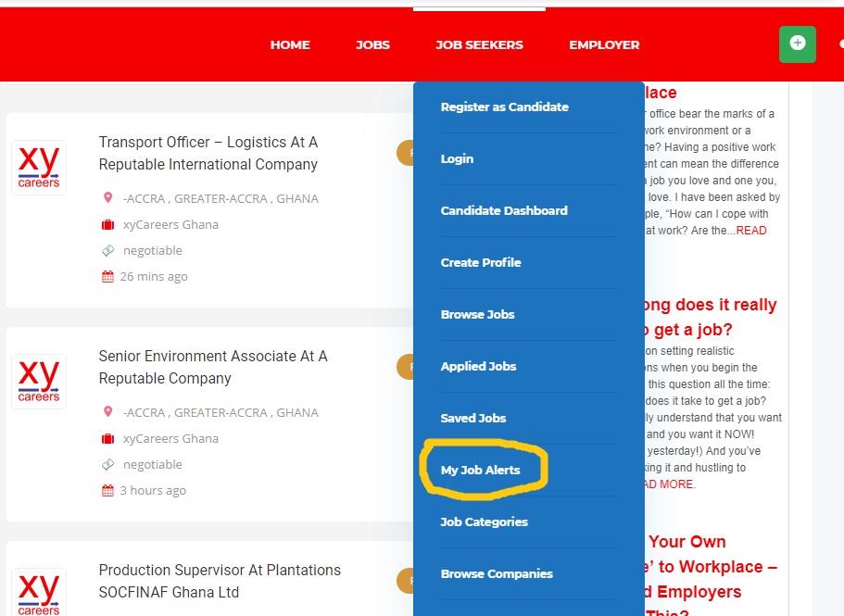Open the JOB SEEKERS menu
Viewport: 844px width, 616px height.
click(x=479, y=44)
